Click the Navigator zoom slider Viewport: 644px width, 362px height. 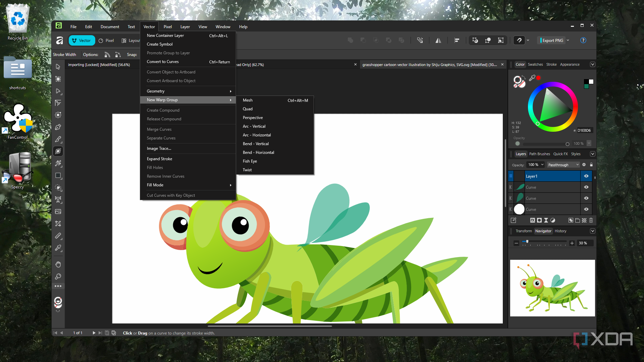click(544, 241)
